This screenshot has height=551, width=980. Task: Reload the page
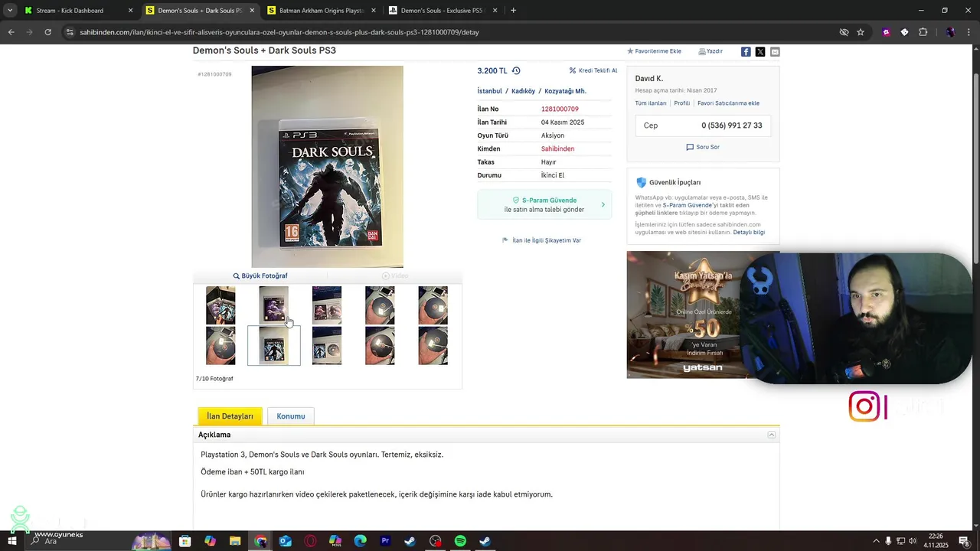click(x=47, y=32)
